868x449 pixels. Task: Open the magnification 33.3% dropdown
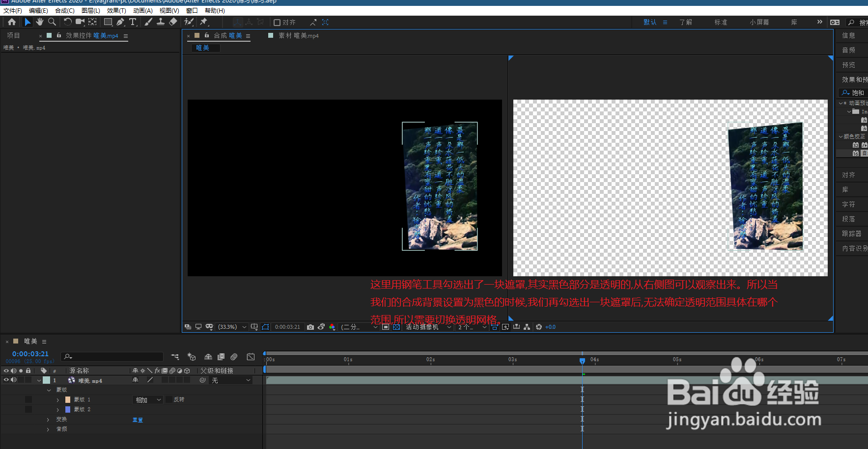[x=232, y=327]
